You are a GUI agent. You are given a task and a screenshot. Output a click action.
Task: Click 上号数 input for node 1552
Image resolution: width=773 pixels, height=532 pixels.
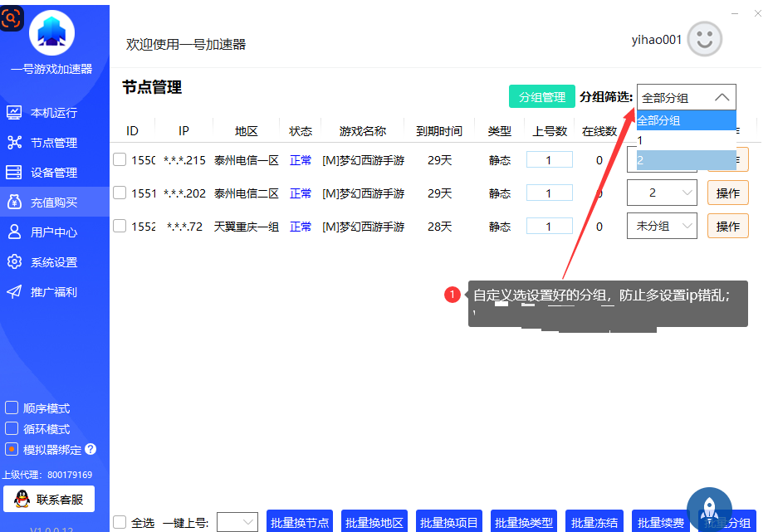(549, 226)
